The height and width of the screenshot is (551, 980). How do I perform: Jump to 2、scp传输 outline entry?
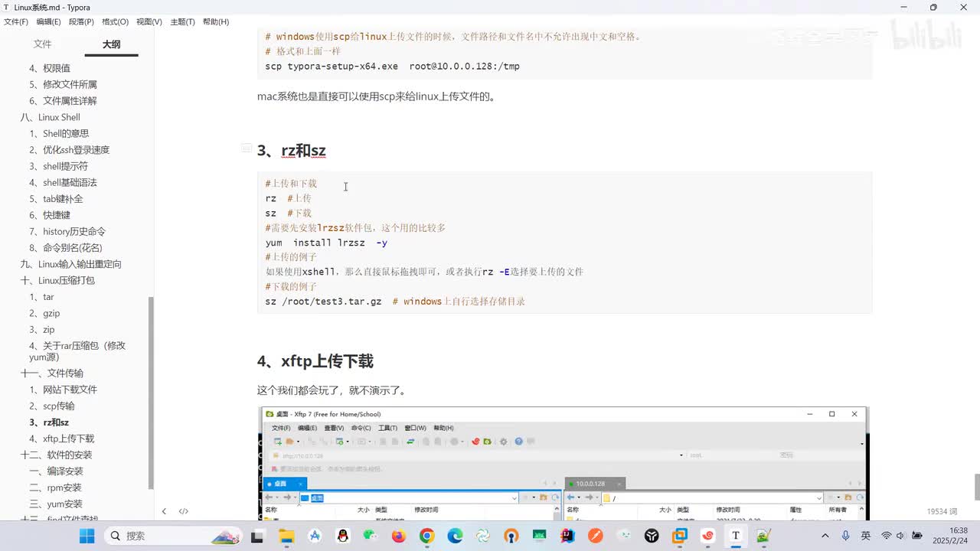click(x=52, y=406)
